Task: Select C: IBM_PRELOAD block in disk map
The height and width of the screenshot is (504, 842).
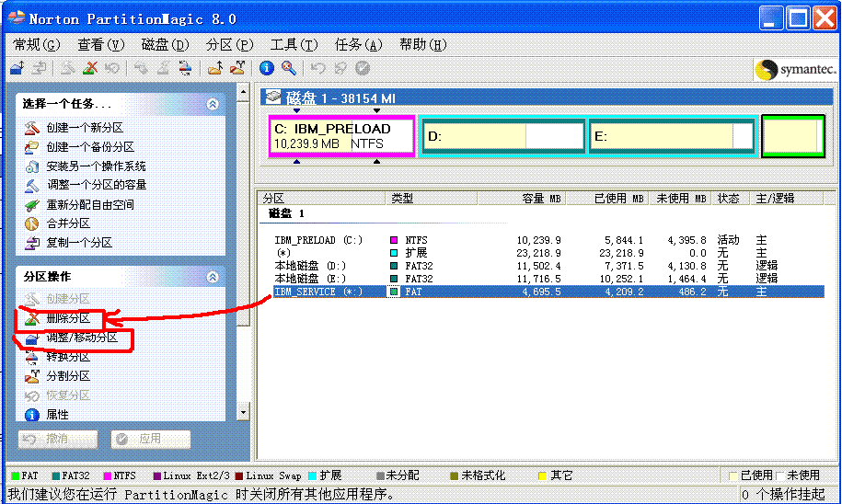Action: pyautogui.click(x=342, y=136)
